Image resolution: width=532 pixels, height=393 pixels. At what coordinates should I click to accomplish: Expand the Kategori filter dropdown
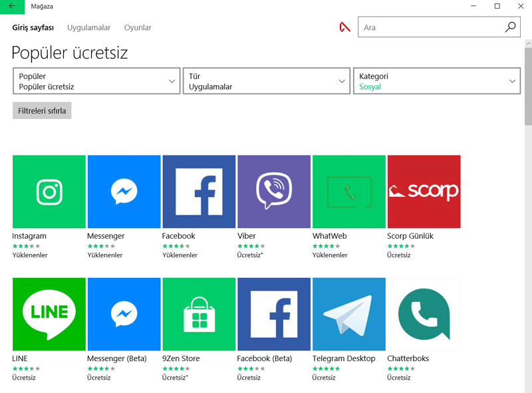[x=437, y=81]
